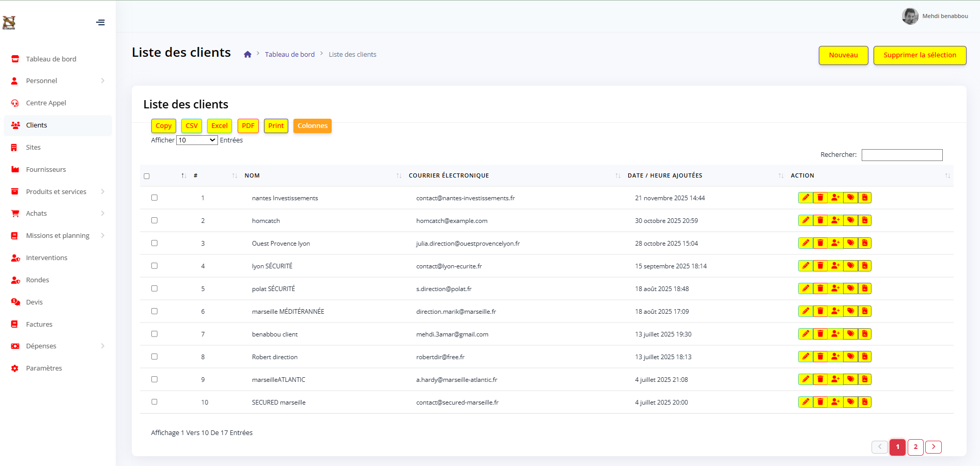
Task: Open the Paramètres section
Action: [x=44, y=368]
